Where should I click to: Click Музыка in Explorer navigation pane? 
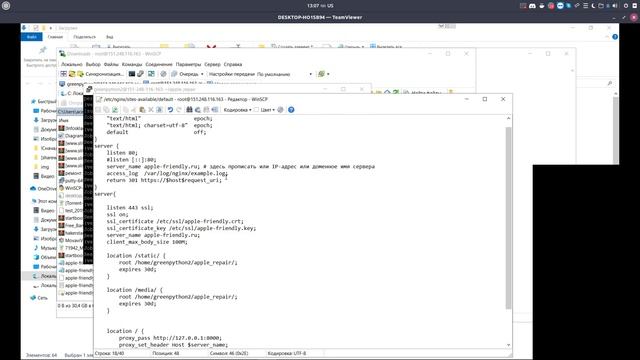(x=45, y=248)
